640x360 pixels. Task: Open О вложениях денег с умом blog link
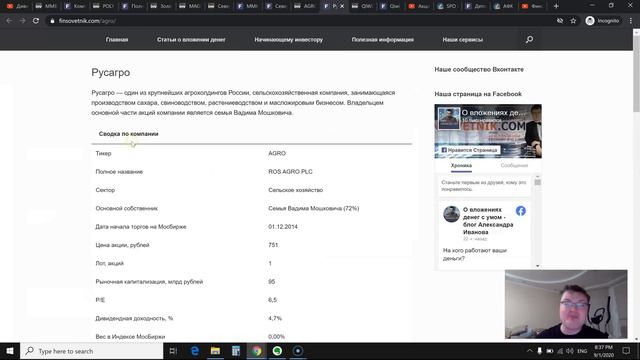[488, 221]
